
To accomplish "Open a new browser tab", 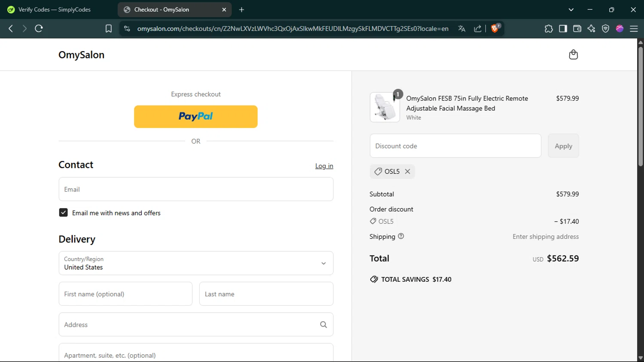I will tap(242, 9).
